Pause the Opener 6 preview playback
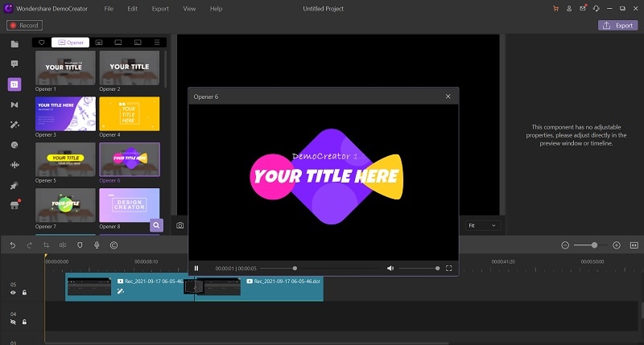 pyautogui.click(x=196, y=269)
